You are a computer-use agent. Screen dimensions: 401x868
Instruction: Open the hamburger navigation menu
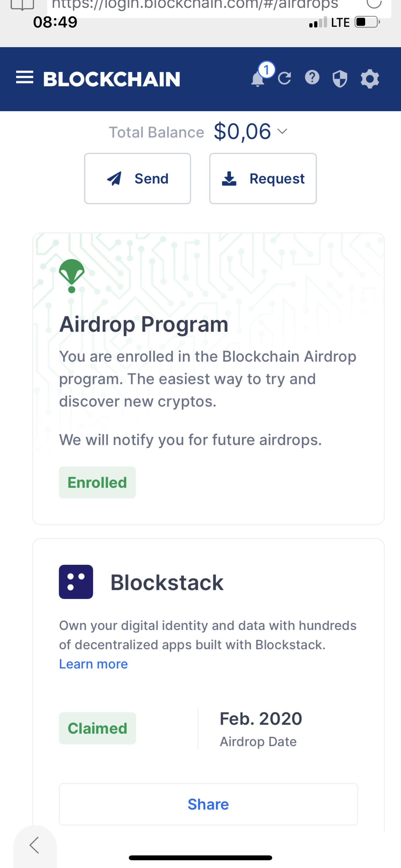(x=25, y=78)
